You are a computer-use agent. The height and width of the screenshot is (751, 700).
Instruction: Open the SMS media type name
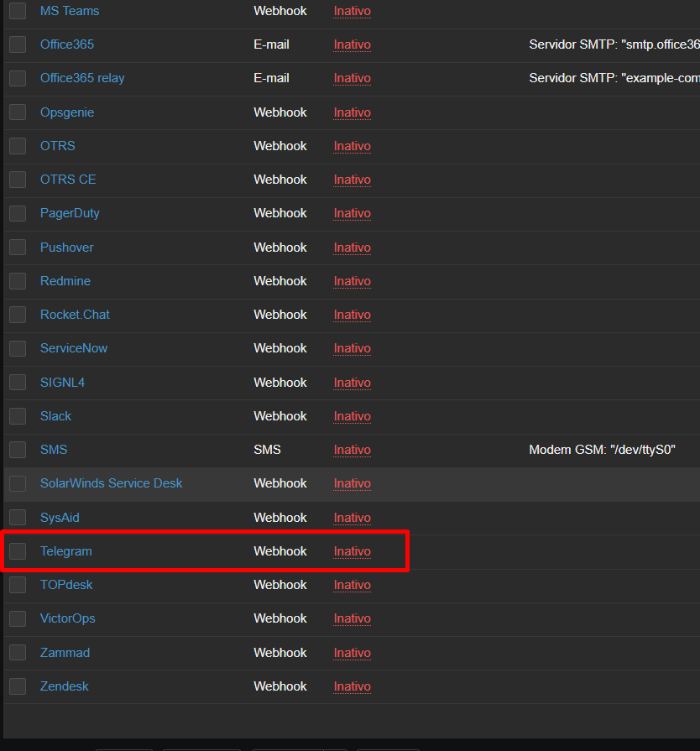coord(54,450)
